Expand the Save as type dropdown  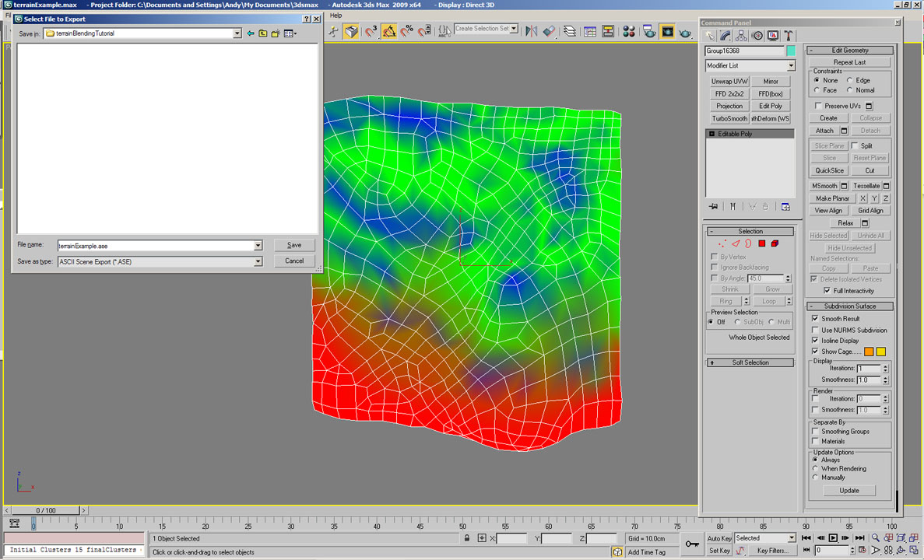(x=258, y=262)
